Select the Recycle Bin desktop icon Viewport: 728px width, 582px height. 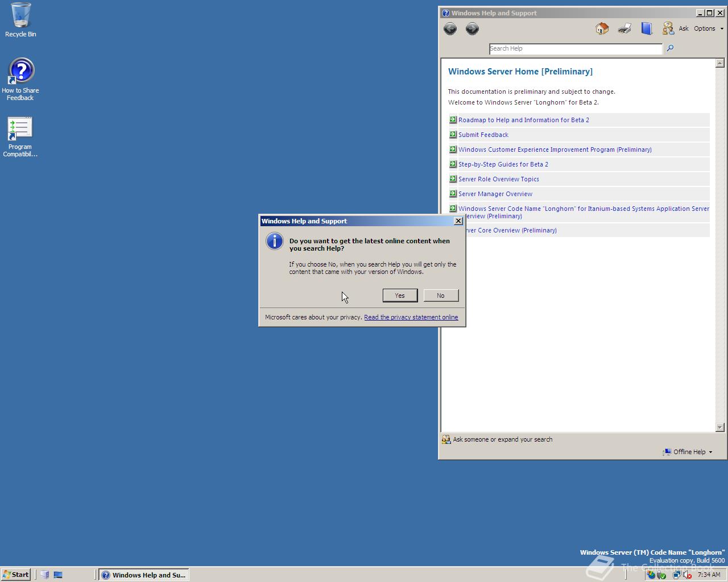(20, 20)
